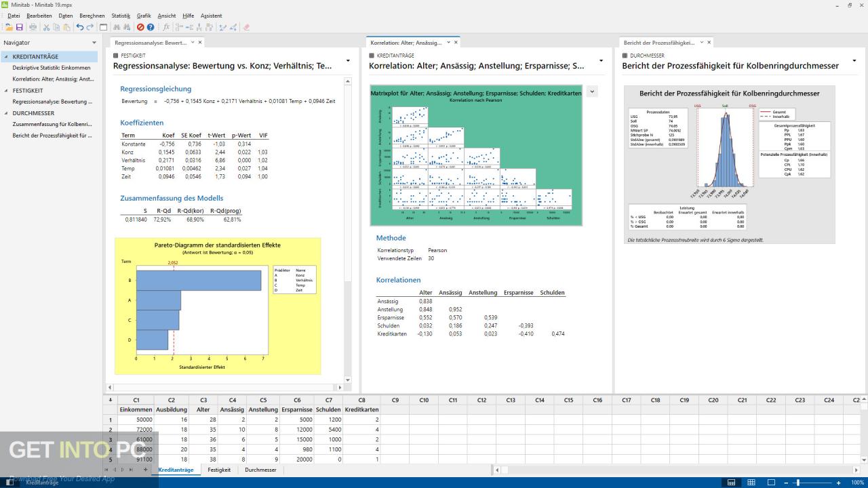The width and height of the screenshot is (868, 488).
Task: Collapse the FESTIGKEIT group in Navigator
Action: click(6, 90)
